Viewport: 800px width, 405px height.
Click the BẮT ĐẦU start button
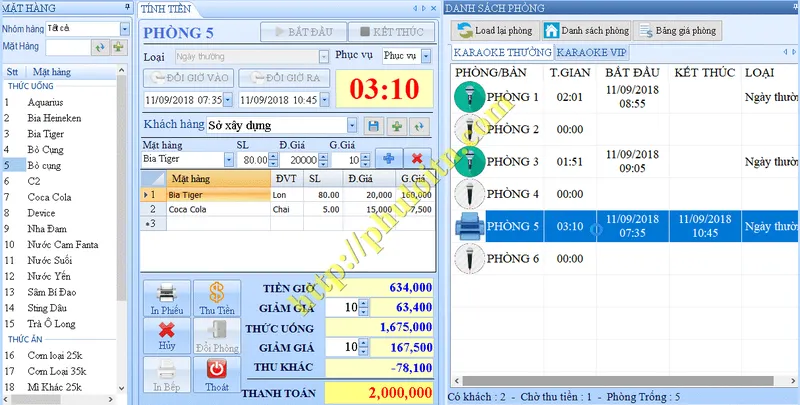pos(304,32)
